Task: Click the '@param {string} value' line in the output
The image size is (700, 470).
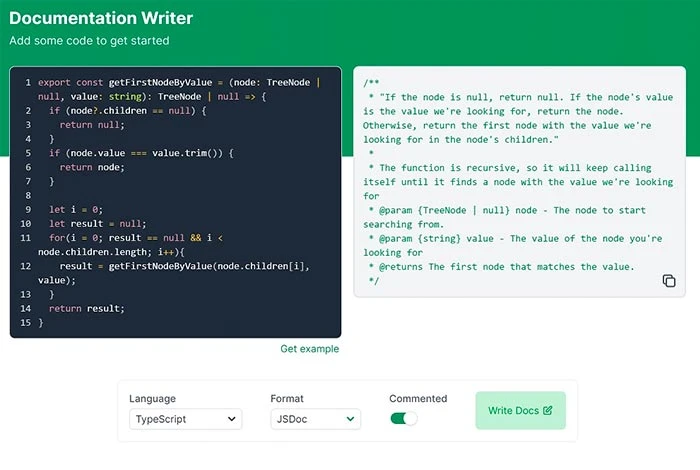Action: pyautogui.click(x=512, y=245)
